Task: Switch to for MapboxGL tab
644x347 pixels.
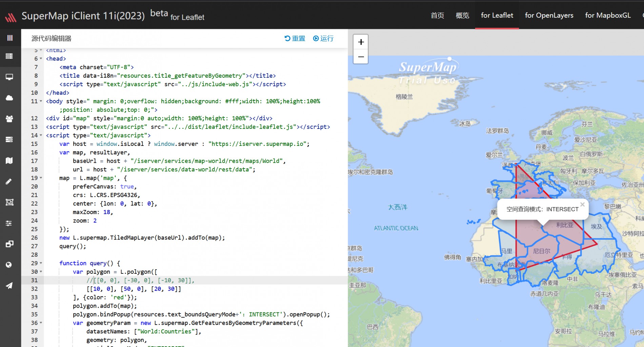Action: (x=608, y=15)
